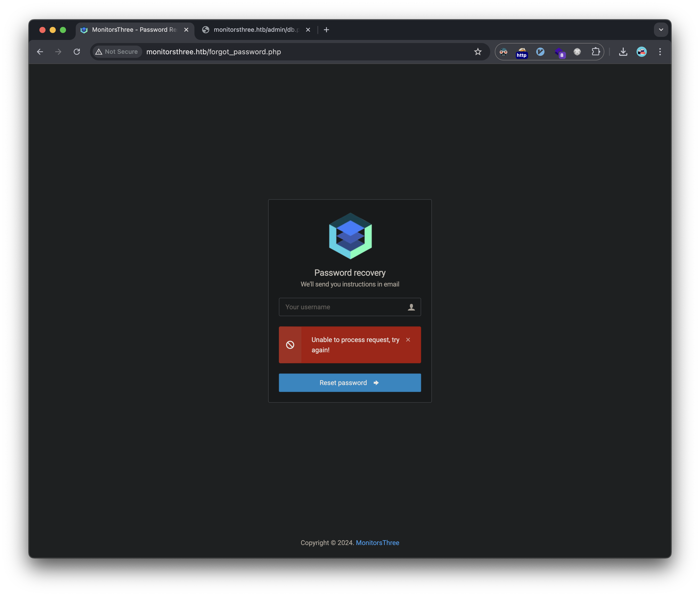Image resolution: width=700 pixels, height=596 pixels.
Task: Click the Reset password button
Action: pyautogui.click(x=349, y=382)
